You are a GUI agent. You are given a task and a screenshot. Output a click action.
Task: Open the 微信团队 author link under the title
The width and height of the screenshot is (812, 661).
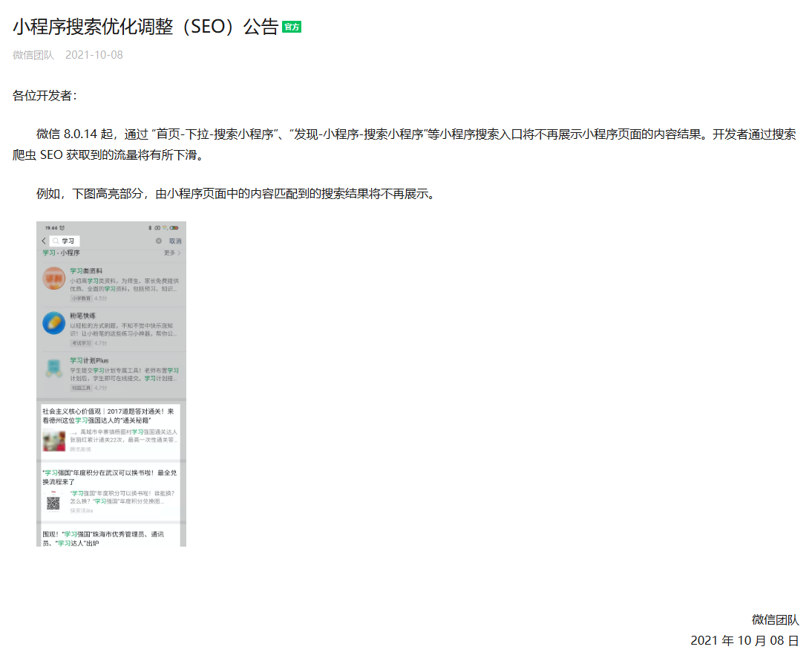point(33,55)
